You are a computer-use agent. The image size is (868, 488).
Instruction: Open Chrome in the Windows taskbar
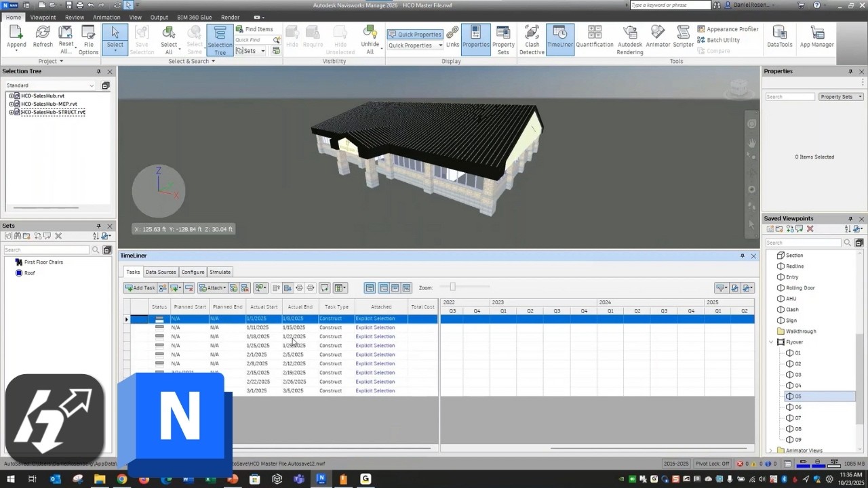[x=121, y=479]
